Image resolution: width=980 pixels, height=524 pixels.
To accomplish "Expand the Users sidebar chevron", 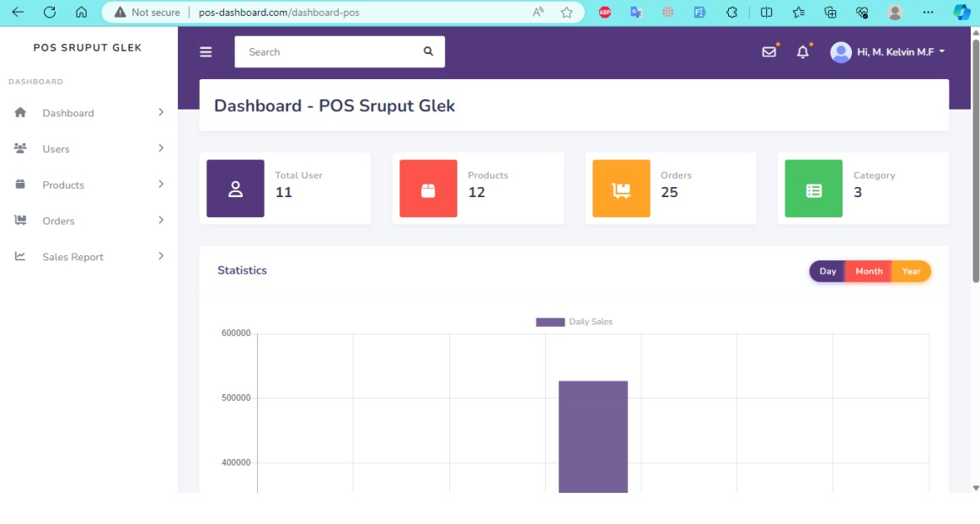I will click(x=160, y=148).
